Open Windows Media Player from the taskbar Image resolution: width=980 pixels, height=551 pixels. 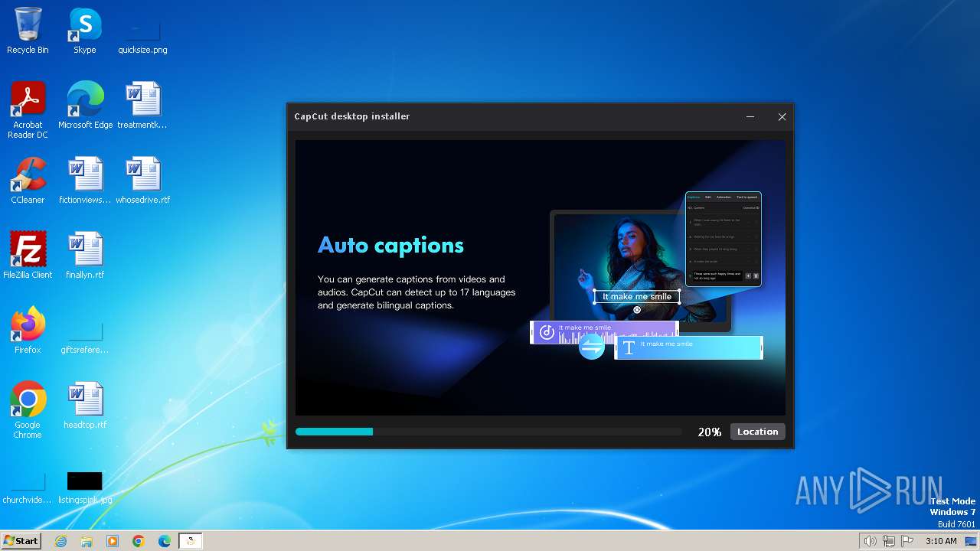coord(113,541)
